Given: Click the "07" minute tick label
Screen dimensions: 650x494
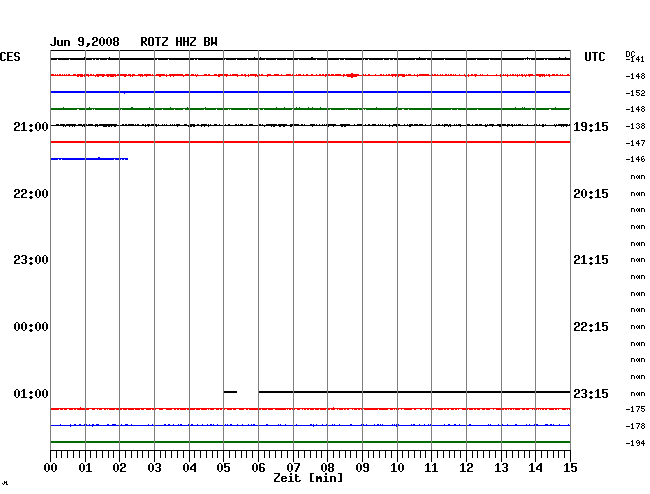Looking at the screenshot, I should (x=293, y=468).
